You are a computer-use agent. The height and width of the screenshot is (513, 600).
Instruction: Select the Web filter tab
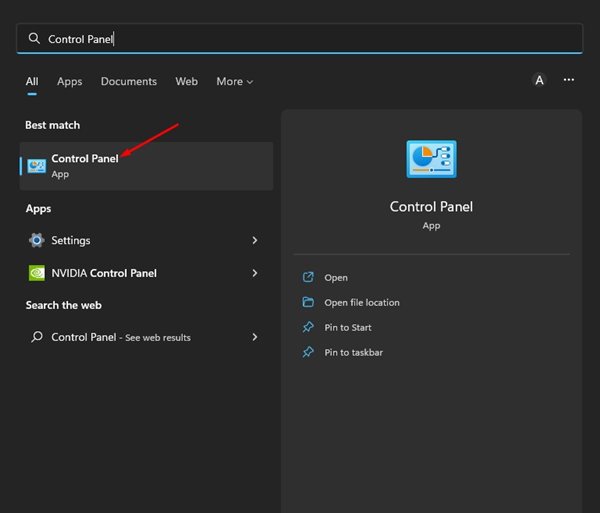[186, 81]
